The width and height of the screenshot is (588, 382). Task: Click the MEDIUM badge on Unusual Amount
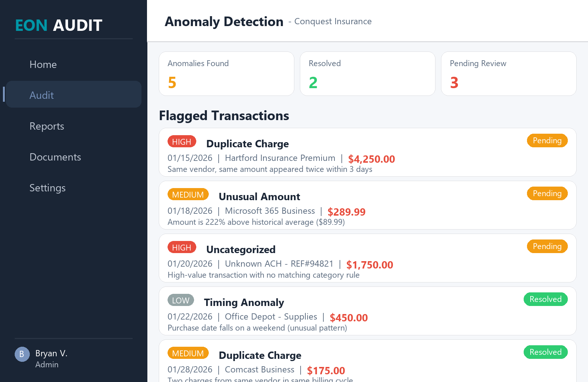coord(188,194)
